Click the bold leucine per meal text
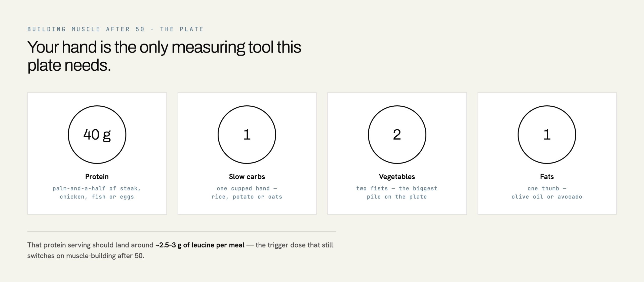 pyautogui.click(x=200, y=245)
